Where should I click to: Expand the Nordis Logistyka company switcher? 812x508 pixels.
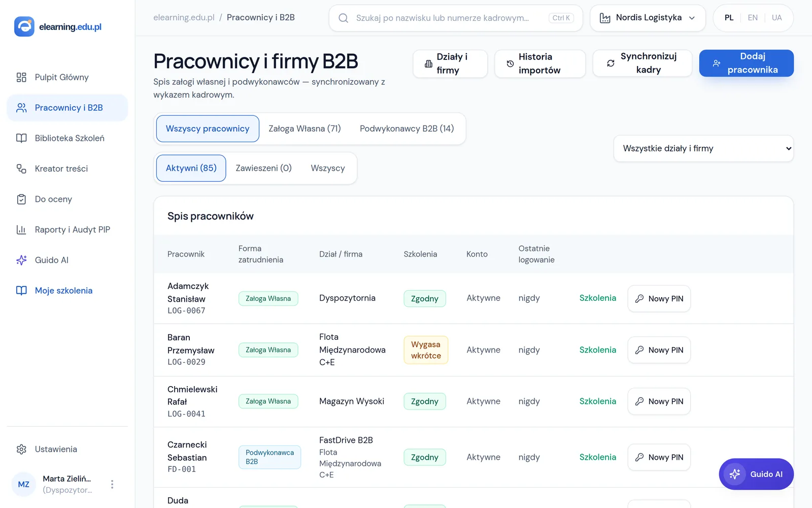(x=648, y=18)
